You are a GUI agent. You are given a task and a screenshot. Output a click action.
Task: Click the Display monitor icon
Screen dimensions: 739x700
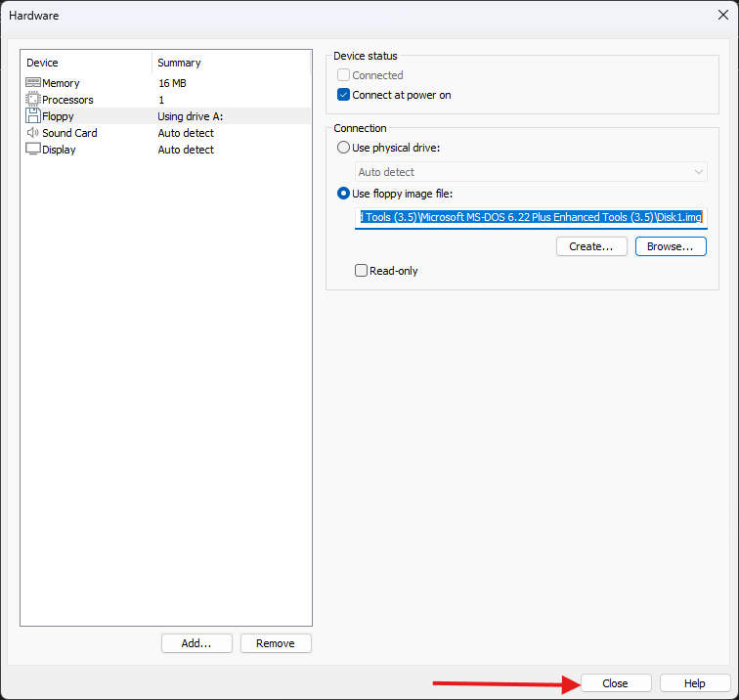point(33,150)
